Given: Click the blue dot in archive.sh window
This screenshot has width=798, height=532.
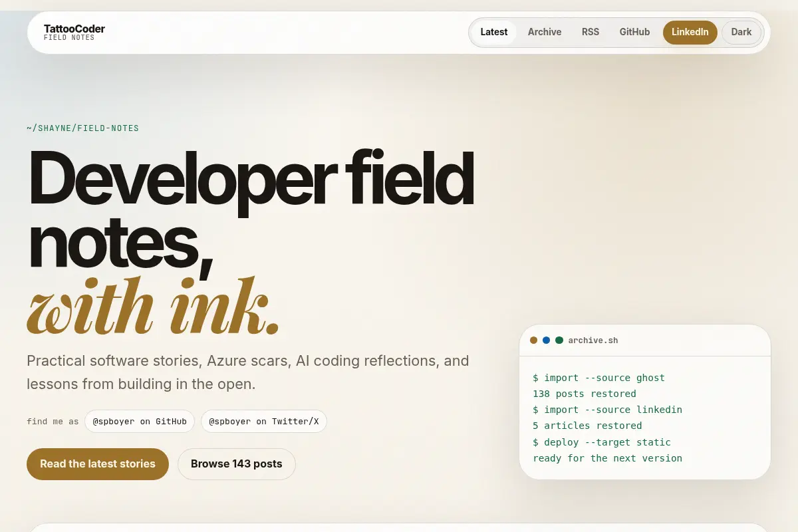Looking at the screenshot, I should point(547,340).
